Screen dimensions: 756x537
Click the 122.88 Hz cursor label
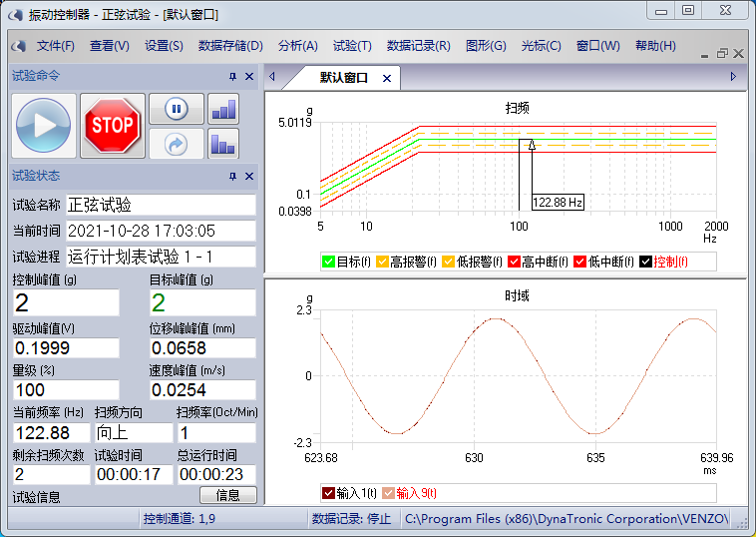coord(558,203)
